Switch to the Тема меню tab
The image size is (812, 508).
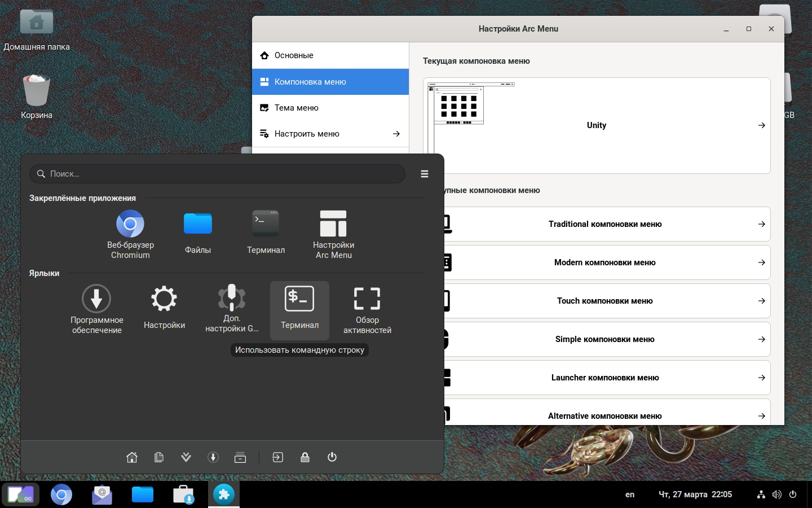[330, 108]
